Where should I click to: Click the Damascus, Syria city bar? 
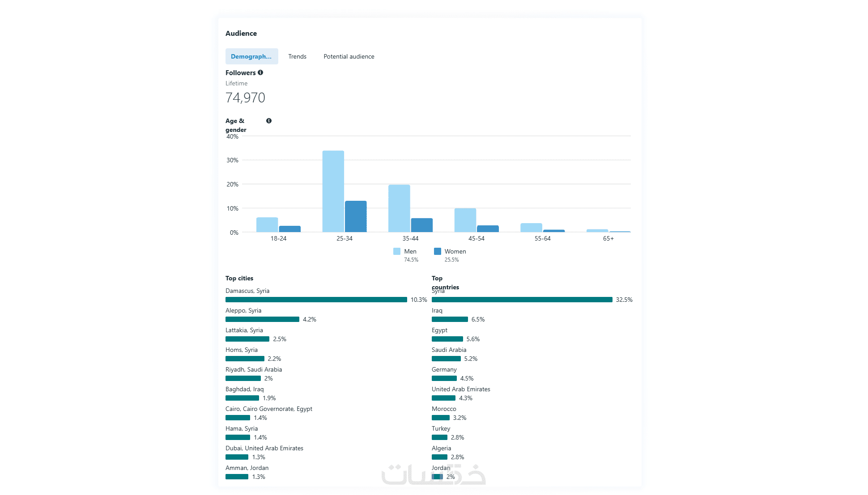point(316,300)
